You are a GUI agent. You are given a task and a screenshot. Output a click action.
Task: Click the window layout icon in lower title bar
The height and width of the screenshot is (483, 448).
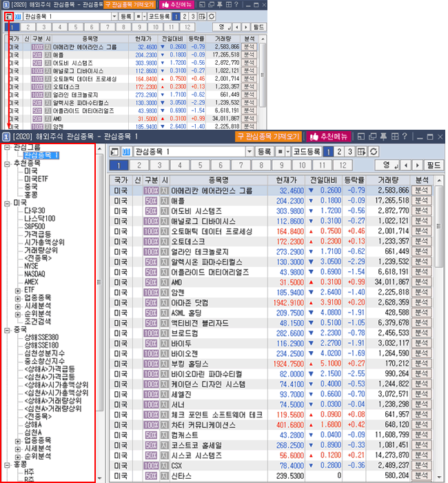click(361, 137)
